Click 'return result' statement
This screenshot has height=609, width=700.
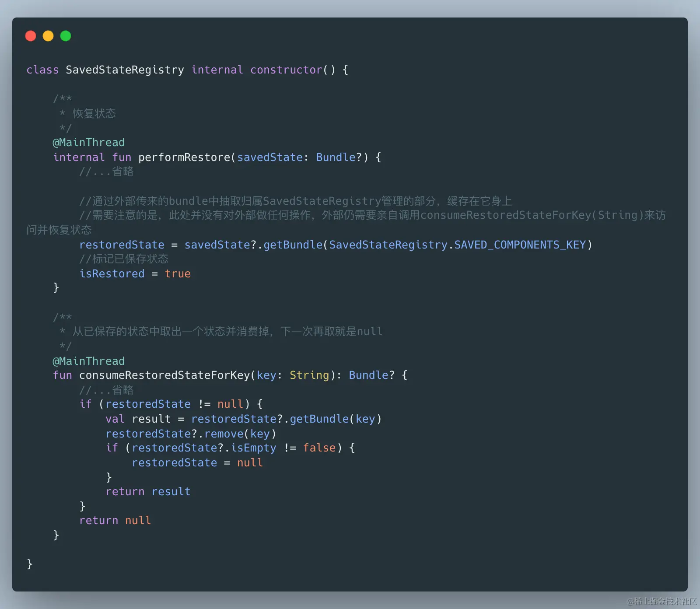(148, 492)
